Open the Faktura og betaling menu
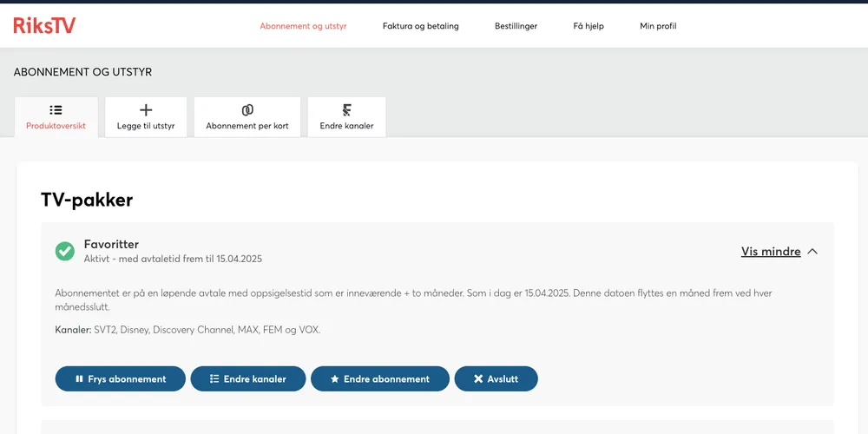The height and width of the screenshot is (434, 868). pos(420,26)
